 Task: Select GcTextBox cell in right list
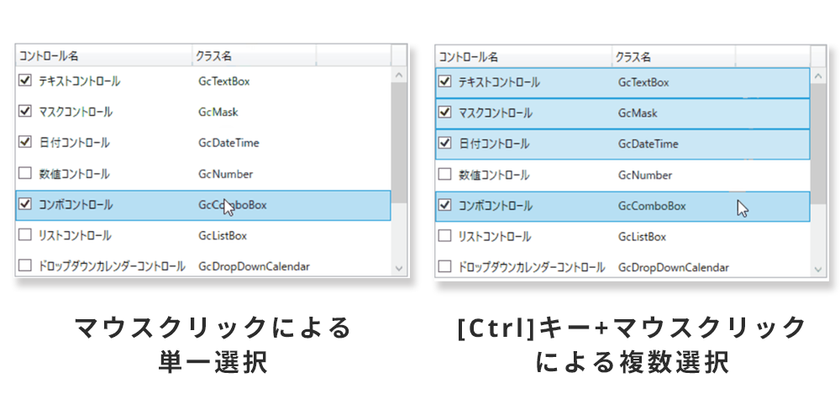[644, 82]
